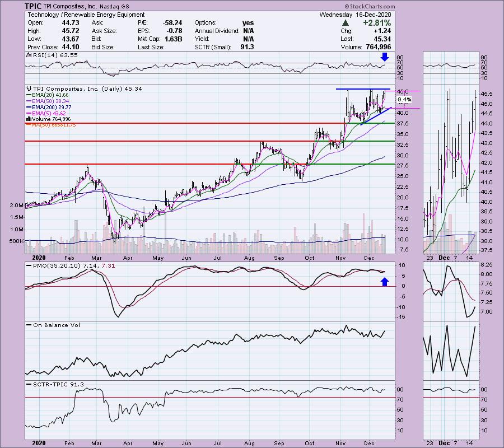
Task: Click the small icon before RSI(14) label
Action: [27, 56]
